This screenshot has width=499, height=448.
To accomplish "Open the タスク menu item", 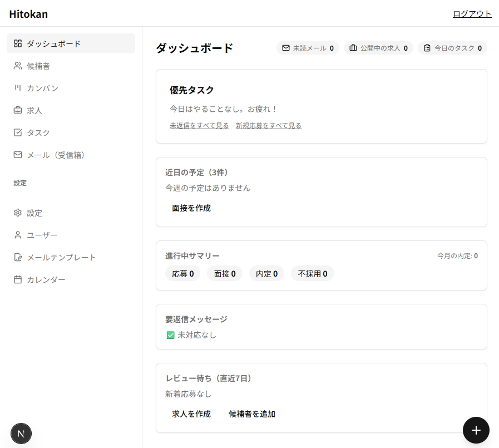I will coord(38,132).
